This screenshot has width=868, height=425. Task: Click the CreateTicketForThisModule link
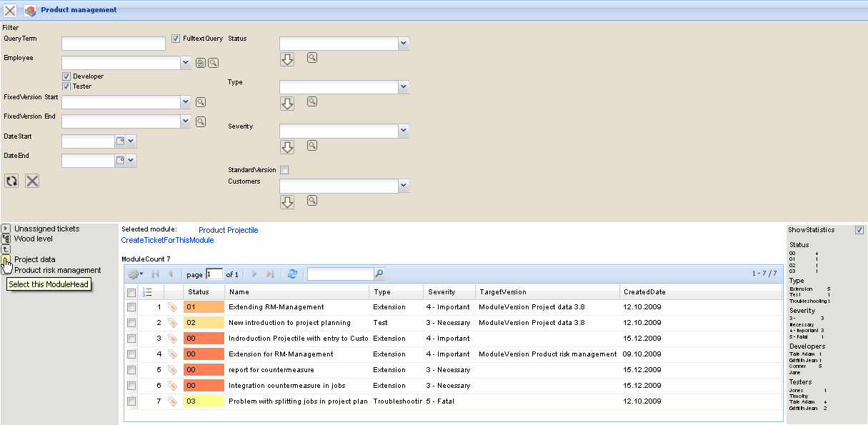pos(167,241)
